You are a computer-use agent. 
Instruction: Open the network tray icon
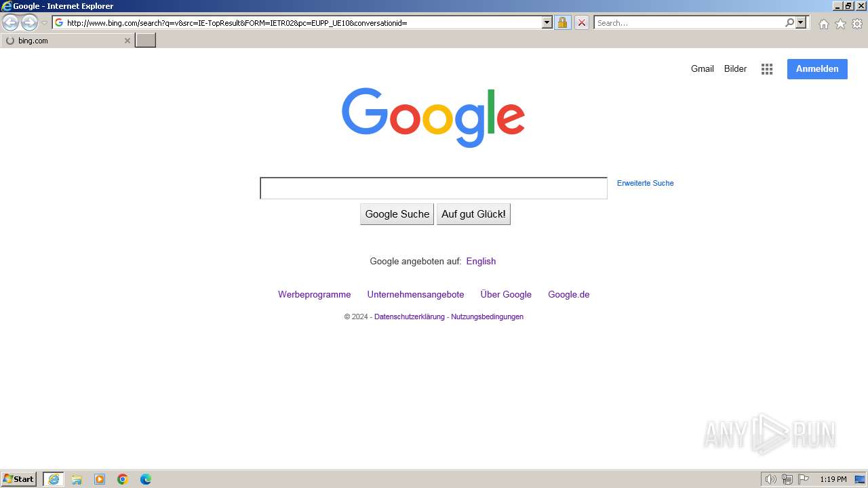click(787, 479)
